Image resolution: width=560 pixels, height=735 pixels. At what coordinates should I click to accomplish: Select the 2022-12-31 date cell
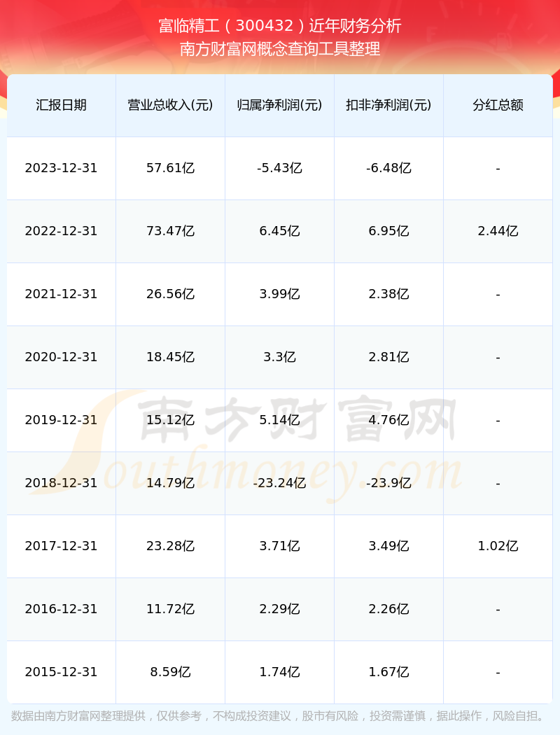coord(62,231)
